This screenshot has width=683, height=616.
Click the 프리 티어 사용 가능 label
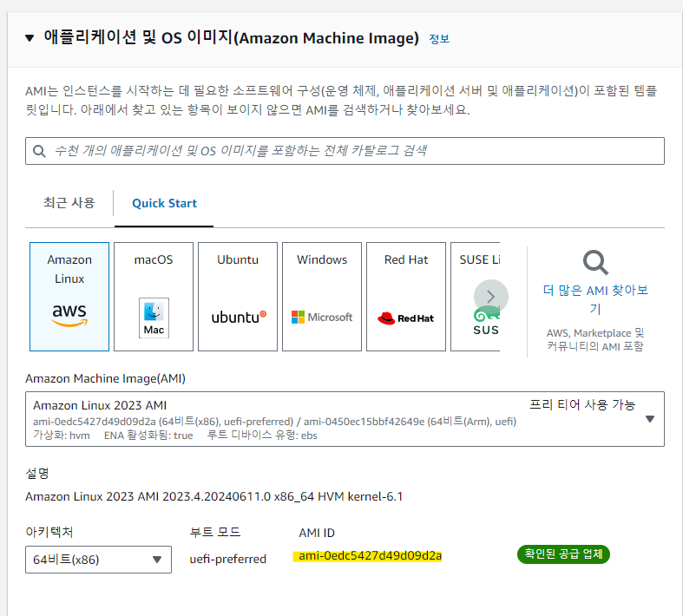[x=582, y=405]
